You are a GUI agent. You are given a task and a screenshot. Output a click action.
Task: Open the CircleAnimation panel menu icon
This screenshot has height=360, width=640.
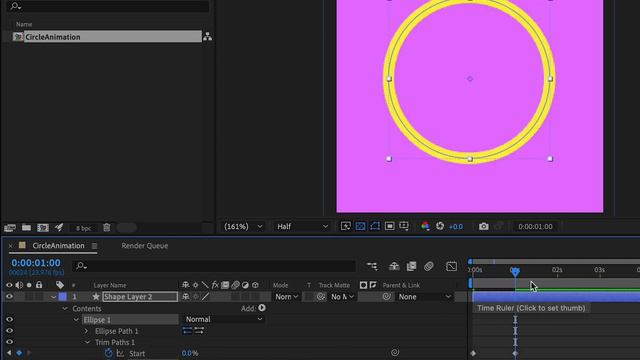(94, 246)
